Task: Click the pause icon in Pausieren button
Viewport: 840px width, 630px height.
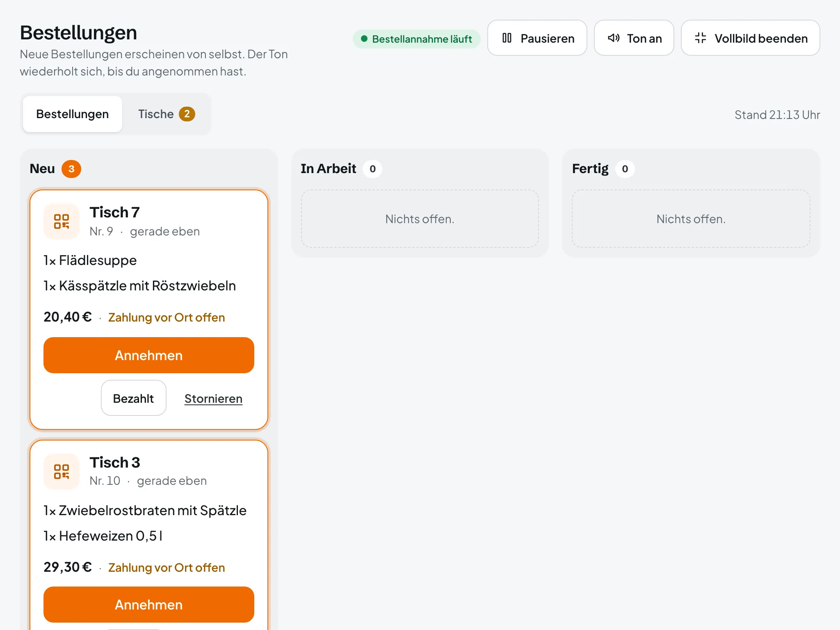Action: pyautogui.click(x=507, y=38)
